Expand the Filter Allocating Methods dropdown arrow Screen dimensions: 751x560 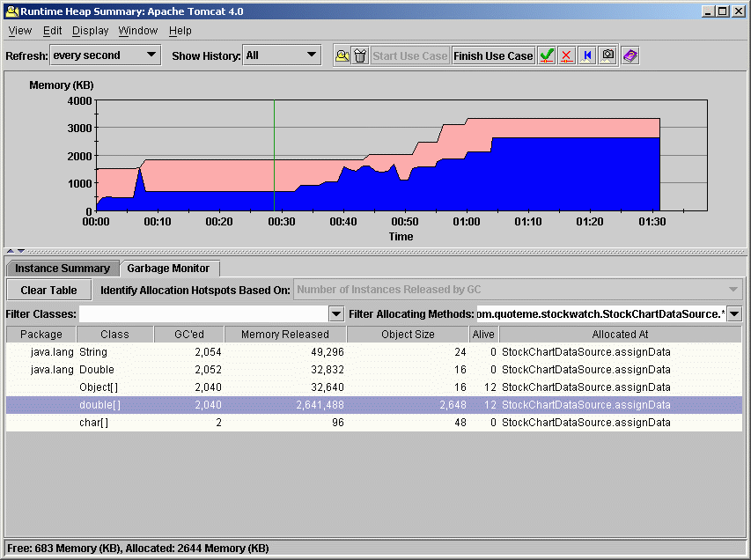(x=734, y=313)
